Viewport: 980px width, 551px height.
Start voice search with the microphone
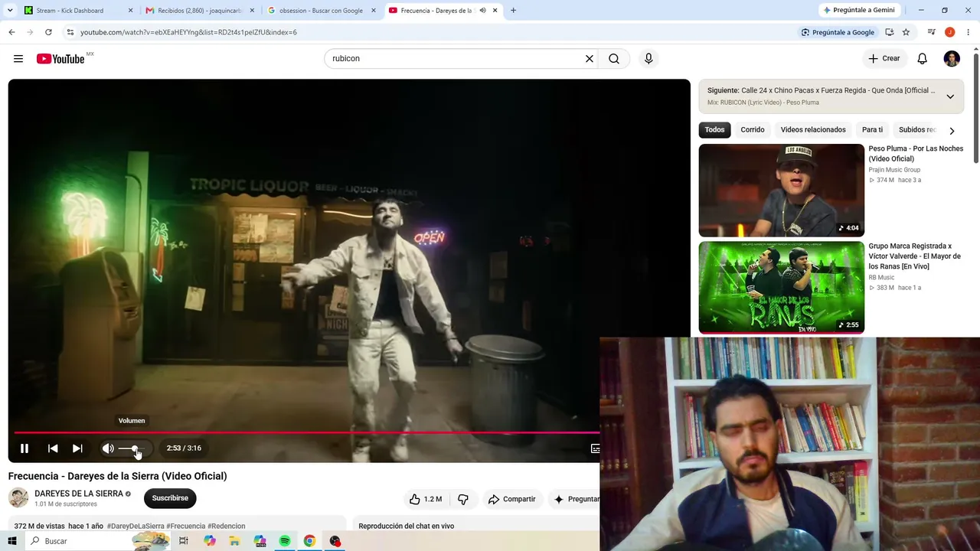648,59
